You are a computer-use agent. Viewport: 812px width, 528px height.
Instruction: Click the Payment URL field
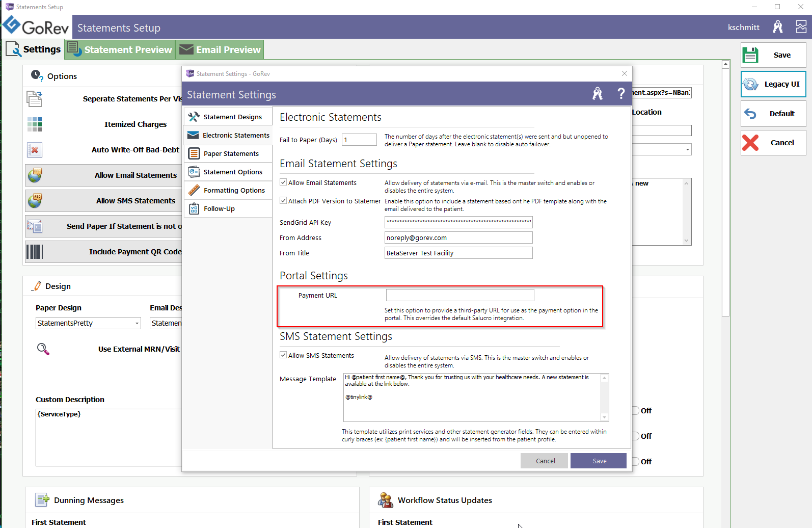[460, 295]
